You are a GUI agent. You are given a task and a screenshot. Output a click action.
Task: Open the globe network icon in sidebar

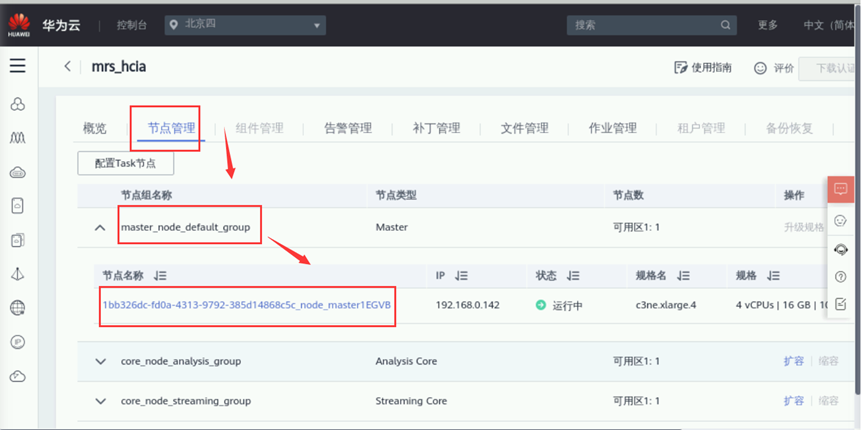[x=18, y=307]
